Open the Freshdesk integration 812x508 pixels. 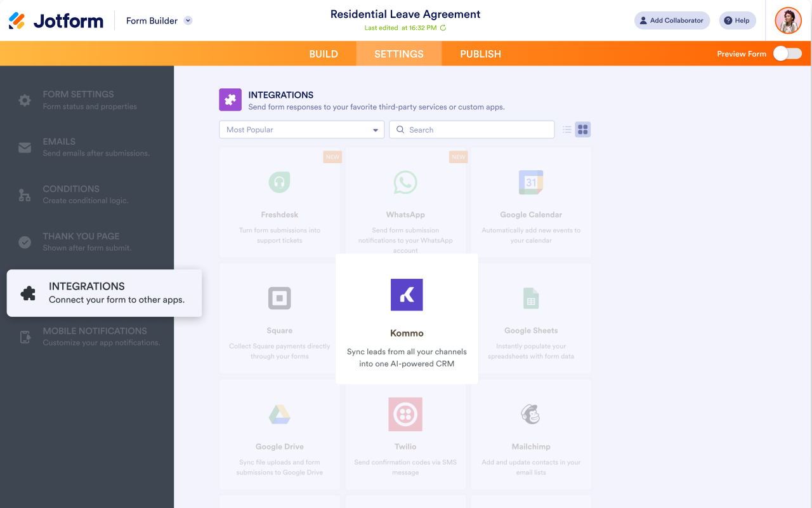(279, 202)
